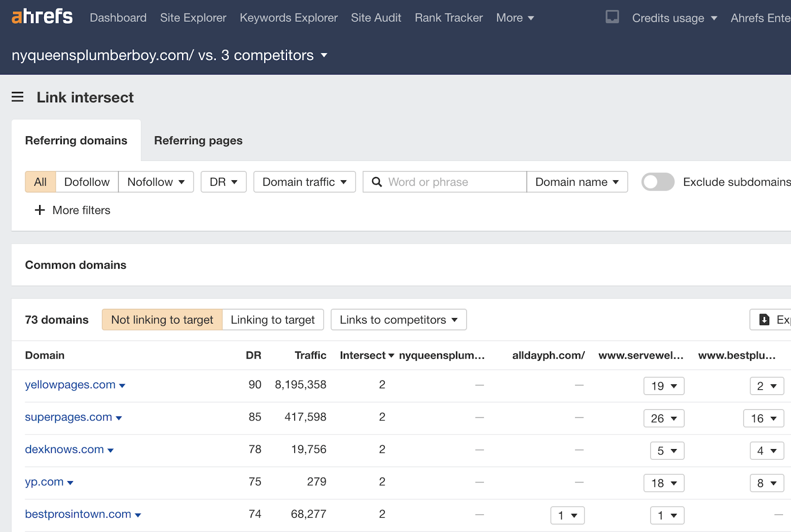This screenshot has width=791, height=532.
Task: Click the Ahrefs logo
Action: (42, 16)
